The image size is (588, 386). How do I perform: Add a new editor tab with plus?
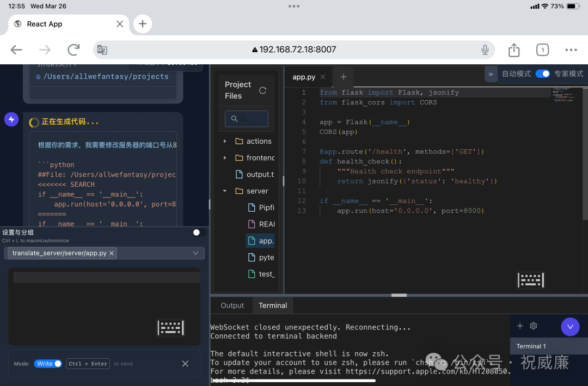343,77
